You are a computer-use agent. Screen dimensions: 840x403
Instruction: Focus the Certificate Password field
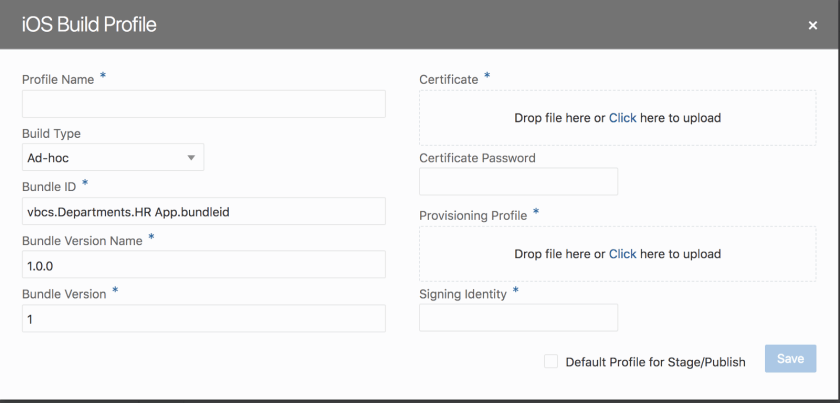[518, 181]
